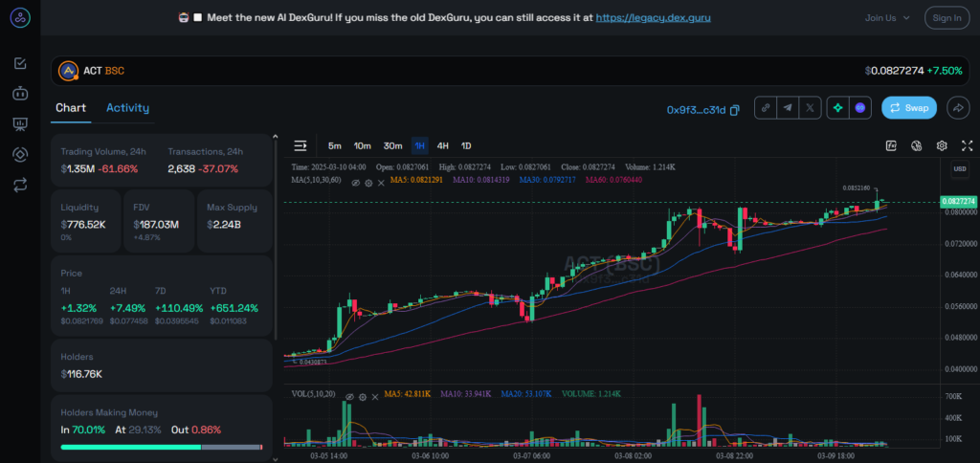Open the token website link icon
Screen dimensions: 980x463
point(766,107)
